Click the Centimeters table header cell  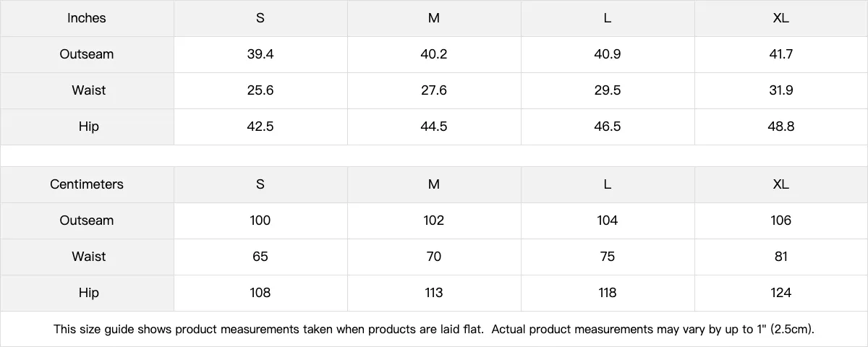tap(87, 184)
